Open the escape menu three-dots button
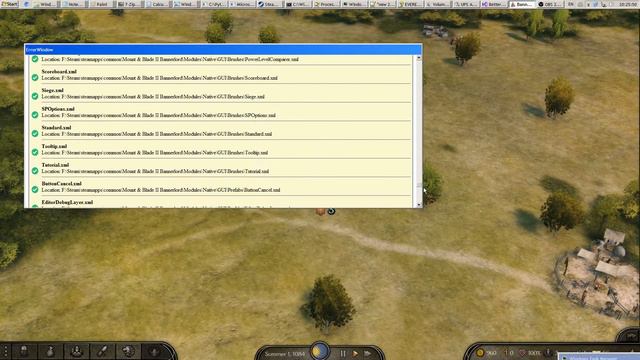 6,351
